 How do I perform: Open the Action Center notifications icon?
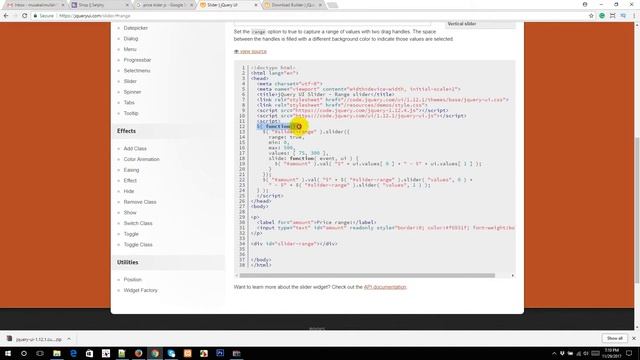tap(629, 353)
